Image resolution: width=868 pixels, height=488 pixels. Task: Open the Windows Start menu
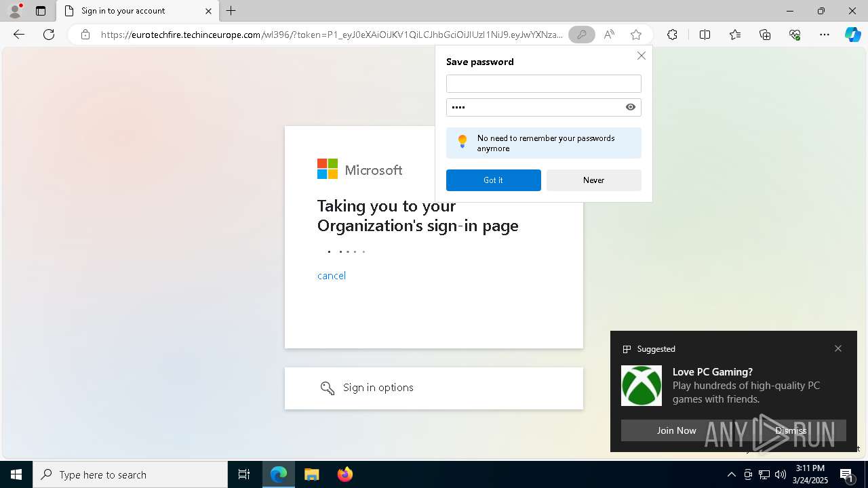tap(16, 474)
